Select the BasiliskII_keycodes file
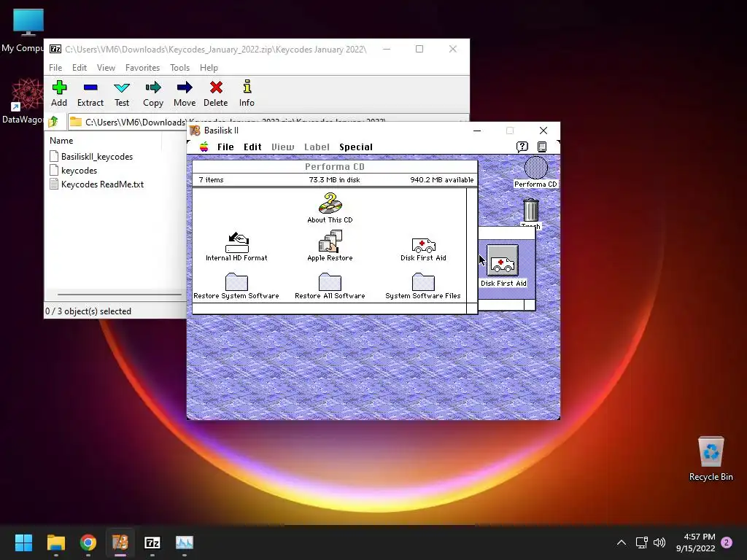The height and width of the screenshot is (560, 747). [x=91, y=156]
